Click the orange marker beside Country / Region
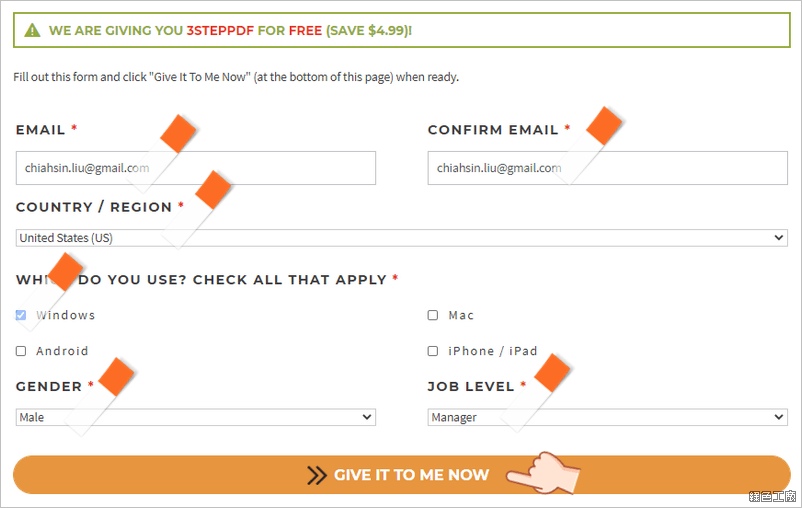 tap(213, 190)
